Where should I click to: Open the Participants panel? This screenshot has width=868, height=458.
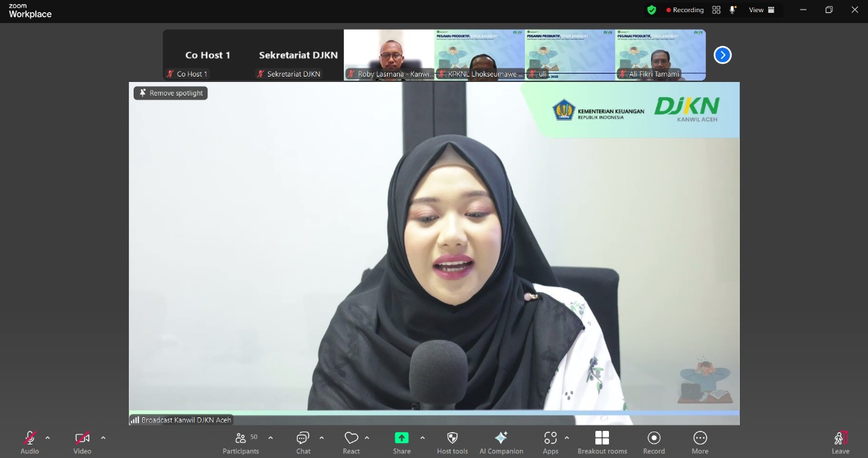tap(241, 442)
